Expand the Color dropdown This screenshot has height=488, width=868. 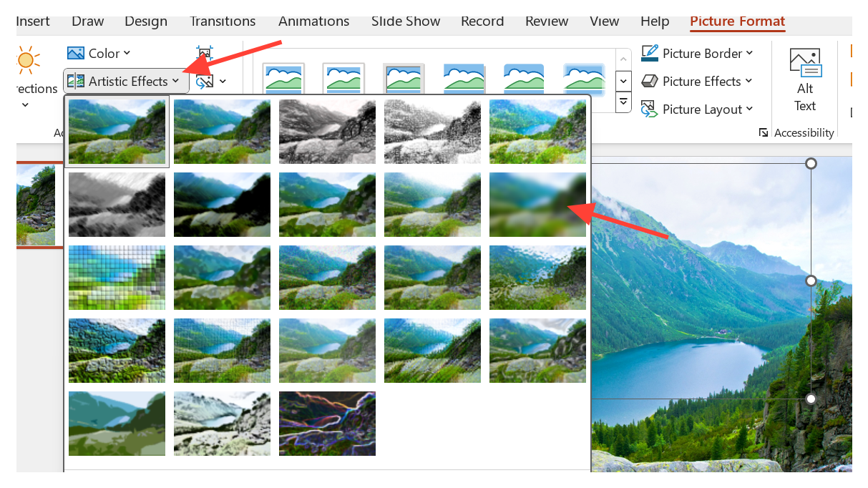(99, 53)
